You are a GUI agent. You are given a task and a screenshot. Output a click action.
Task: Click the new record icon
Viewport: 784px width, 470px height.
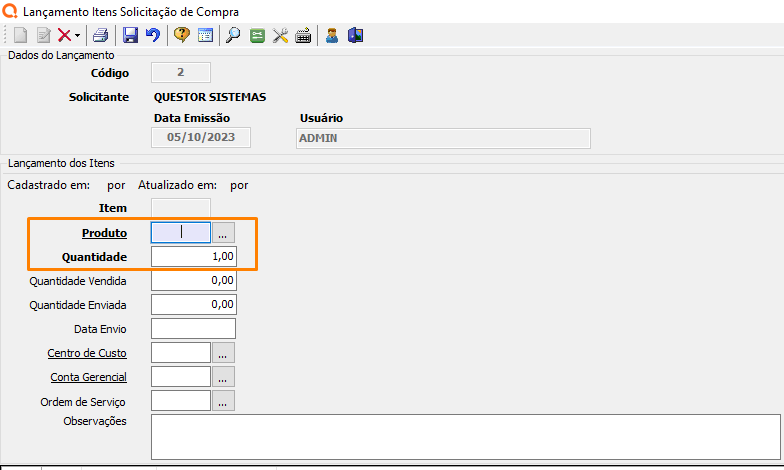click(20, 36)
